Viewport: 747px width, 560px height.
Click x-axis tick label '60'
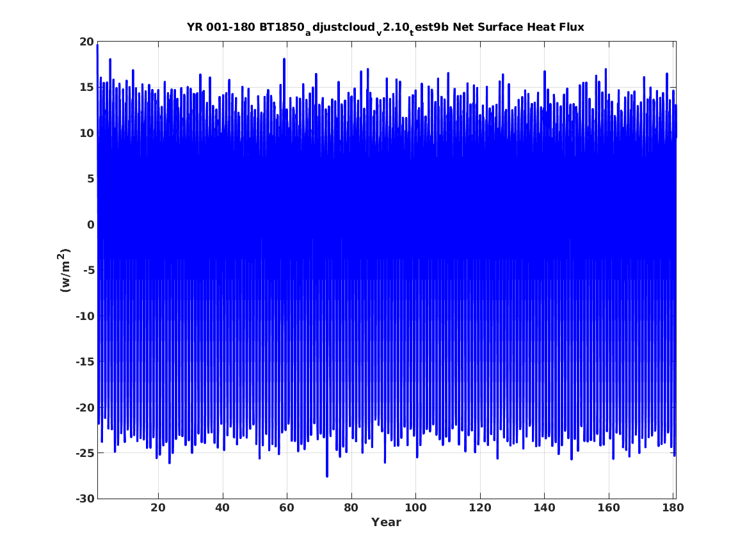(287, 508)
